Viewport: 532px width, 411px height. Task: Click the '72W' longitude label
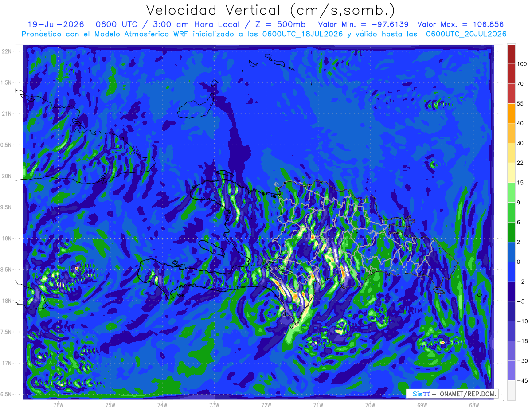click(266, 405)
